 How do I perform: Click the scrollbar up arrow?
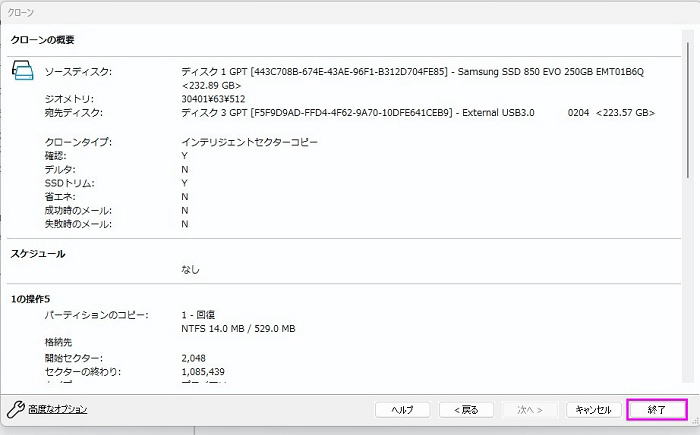tap(688, 35)
